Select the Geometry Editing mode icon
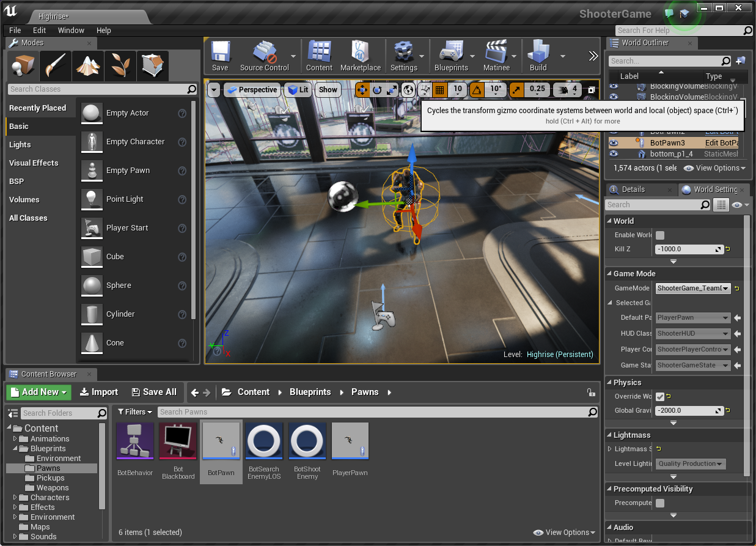Viewport: 756px width, 546px height. pos(152,65)
